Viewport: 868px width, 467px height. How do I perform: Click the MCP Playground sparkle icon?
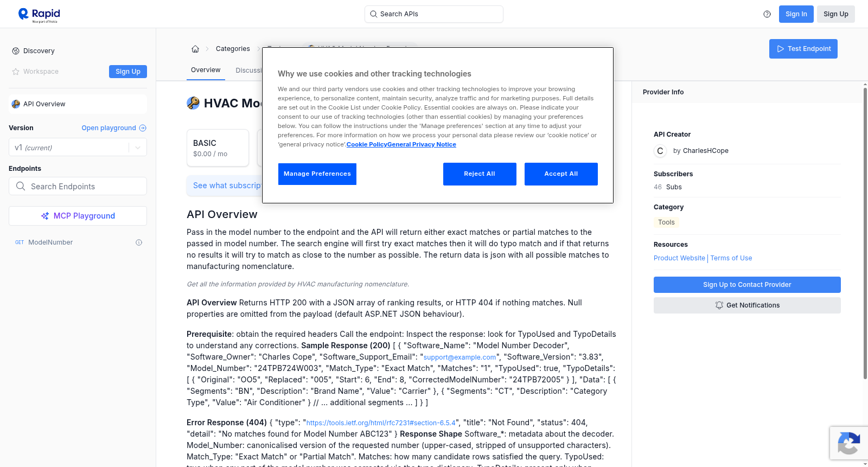tap(45, 216)
